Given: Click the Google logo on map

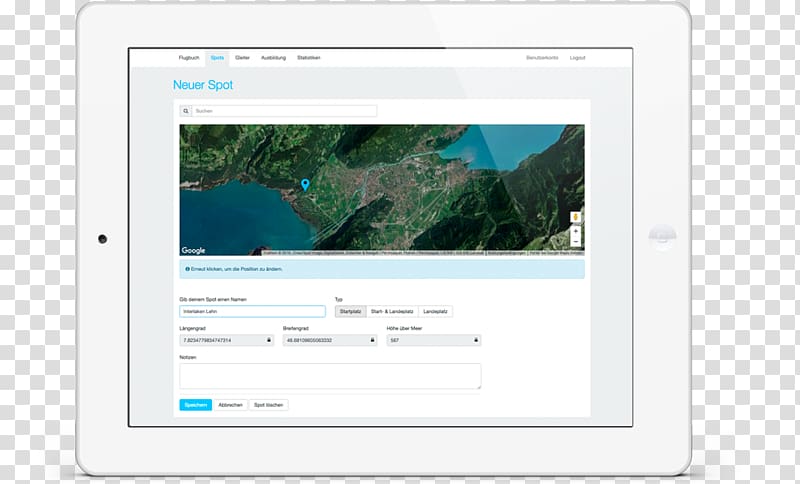Looking at the screenshot, I should pos(193,251).
